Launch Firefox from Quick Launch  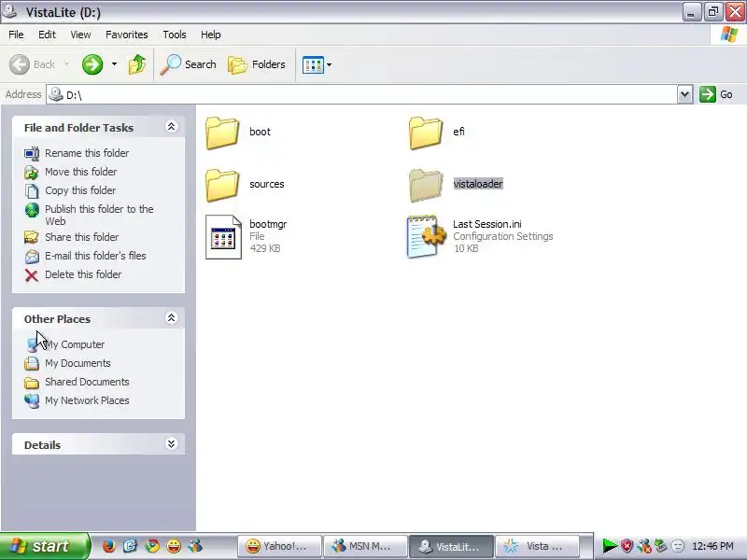[x=108, y=546]
